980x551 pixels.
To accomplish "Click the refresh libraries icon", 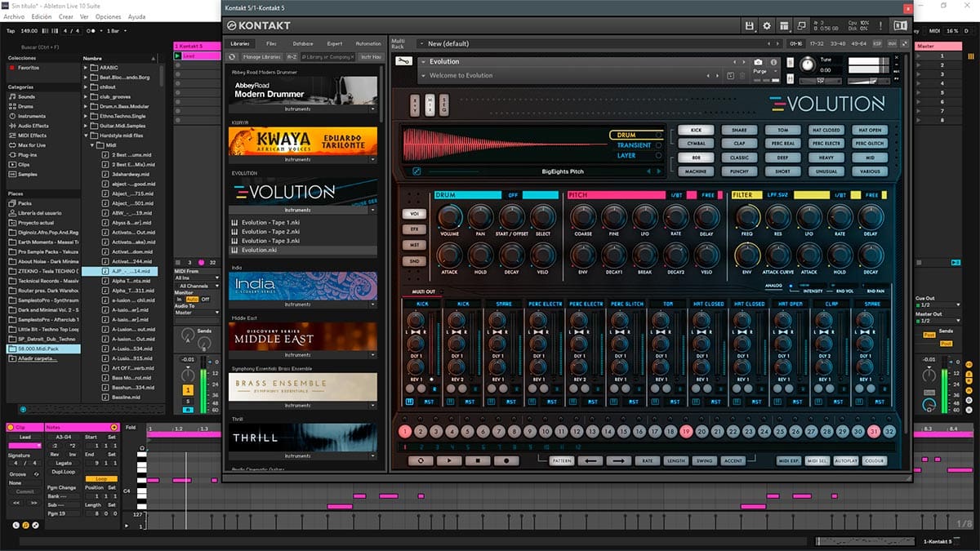I will coord(233,57).
